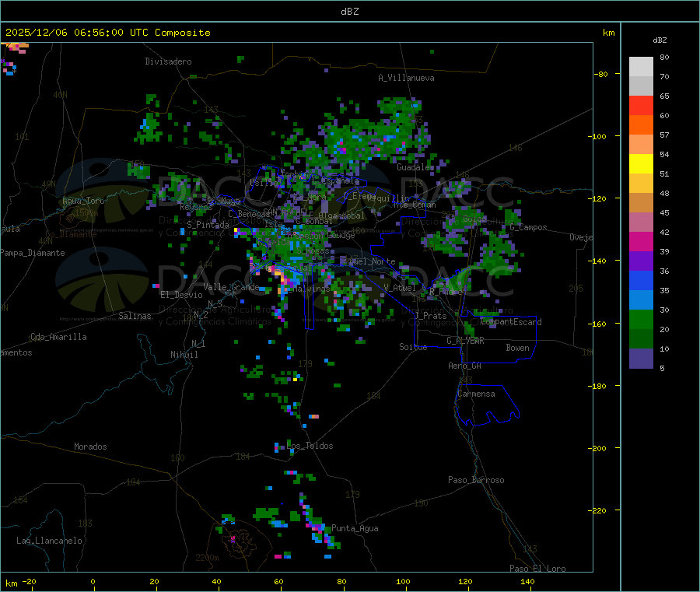The width and height of the screenshot is (700, 592).
Task: Click the 100 km tick on bottom axis
Action: pyautogui.click(x=403, y=581)
